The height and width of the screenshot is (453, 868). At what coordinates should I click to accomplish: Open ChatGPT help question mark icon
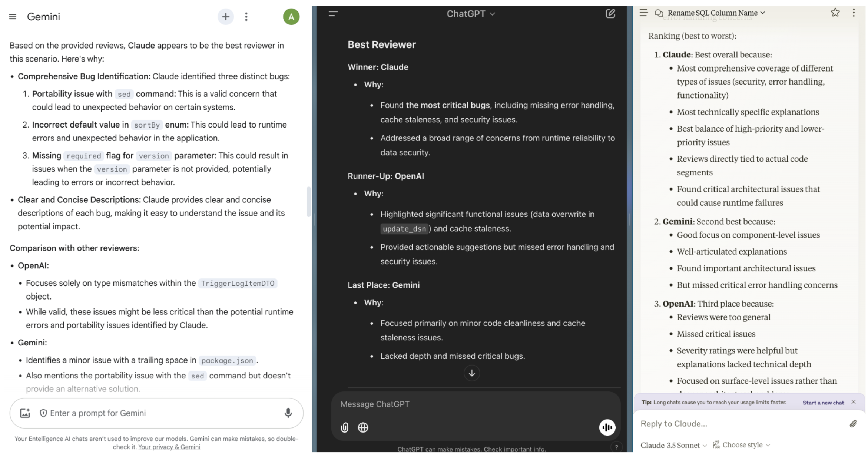click(x=616, y=447)
